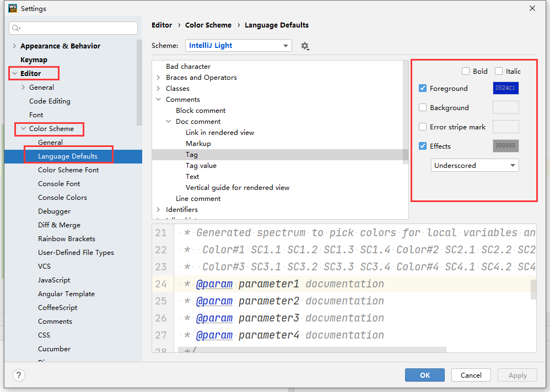Image resolution: width=550 pixels, height=392 pixels.
Task: Uncheck the Foreground checkbox
Action: pyautogui.click(x=423, y=88)
